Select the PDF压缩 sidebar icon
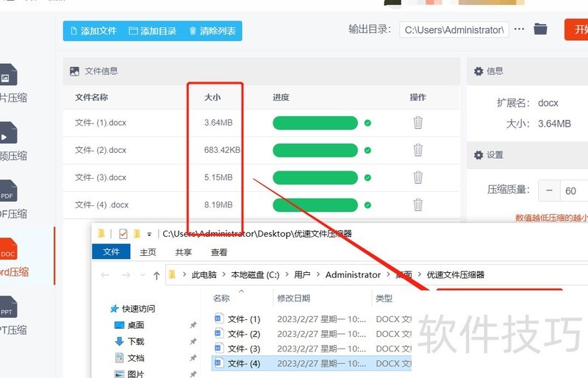Image resolution: width=588 pixels, height=378 pixels. coord(8,193)
